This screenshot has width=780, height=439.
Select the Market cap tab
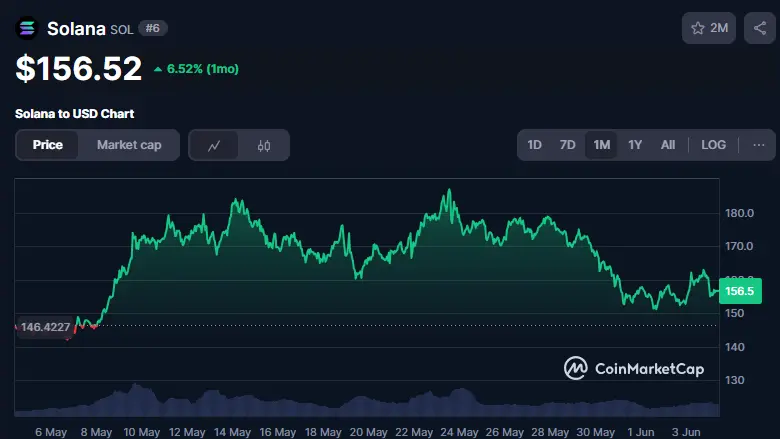pyautogui.click(x=129, y=145)
